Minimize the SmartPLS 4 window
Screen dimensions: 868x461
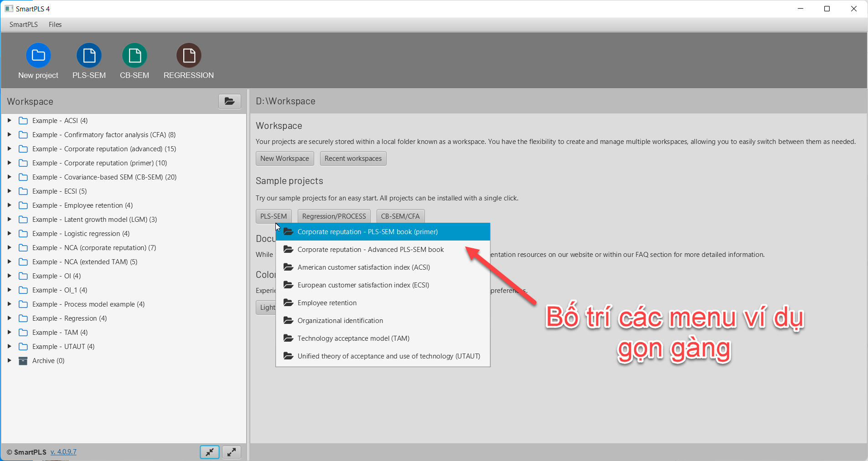coord(801,9)
